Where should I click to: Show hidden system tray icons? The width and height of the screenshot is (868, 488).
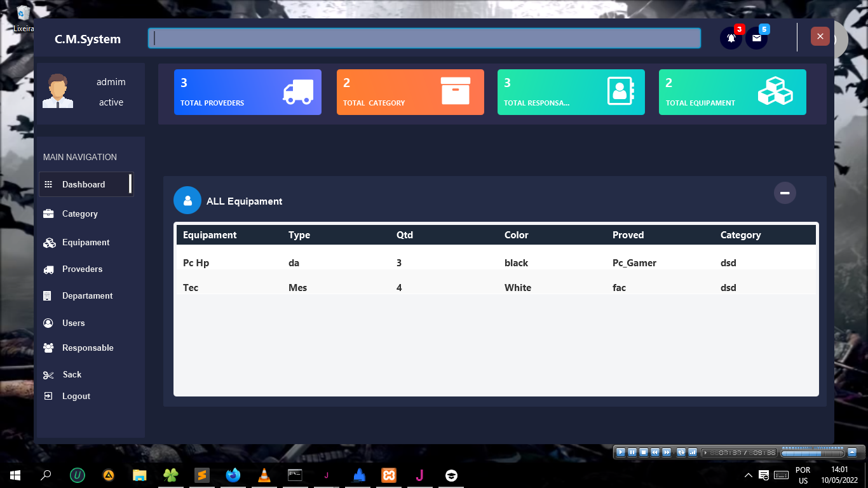coord(749,475)
